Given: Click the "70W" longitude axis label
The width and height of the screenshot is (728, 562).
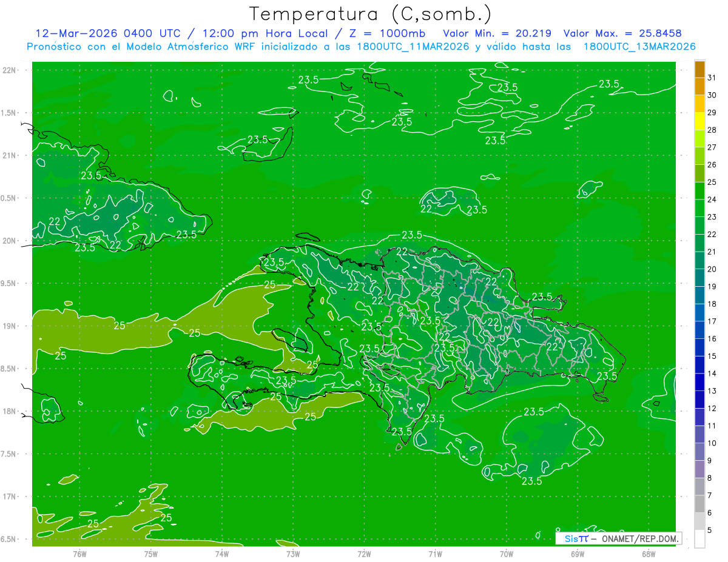Looking at the screenshot, I should point(506,554).
